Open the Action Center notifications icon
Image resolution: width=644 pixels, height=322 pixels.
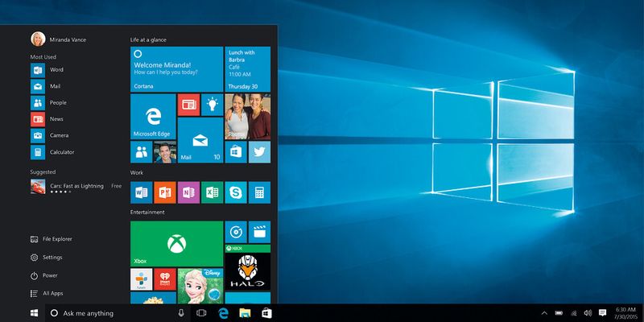[602, 313]
